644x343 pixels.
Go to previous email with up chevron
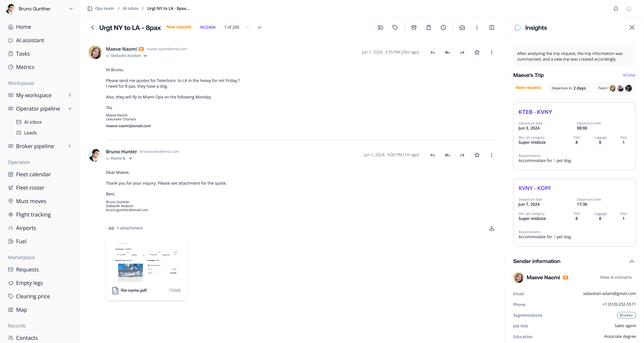point(247,27)
